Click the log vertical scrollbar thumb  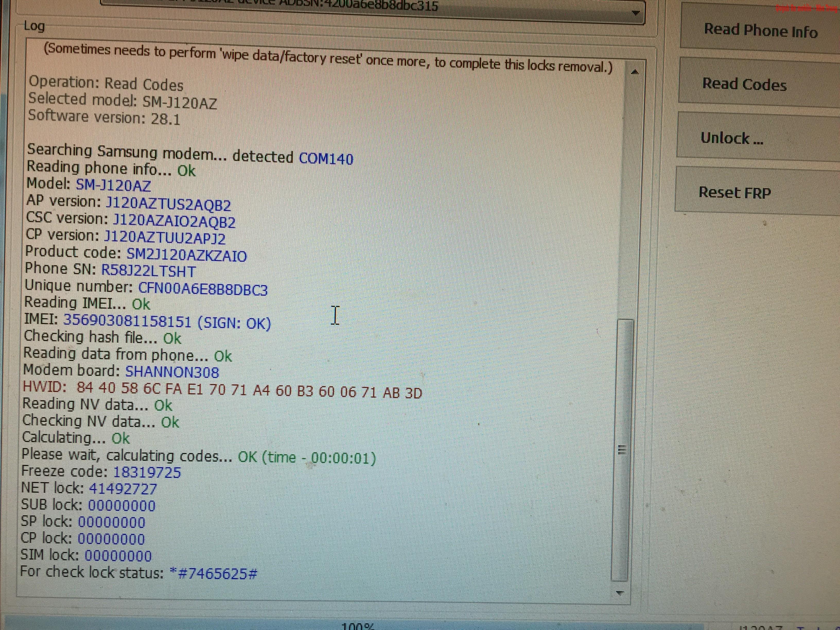[x=622, y=450]
